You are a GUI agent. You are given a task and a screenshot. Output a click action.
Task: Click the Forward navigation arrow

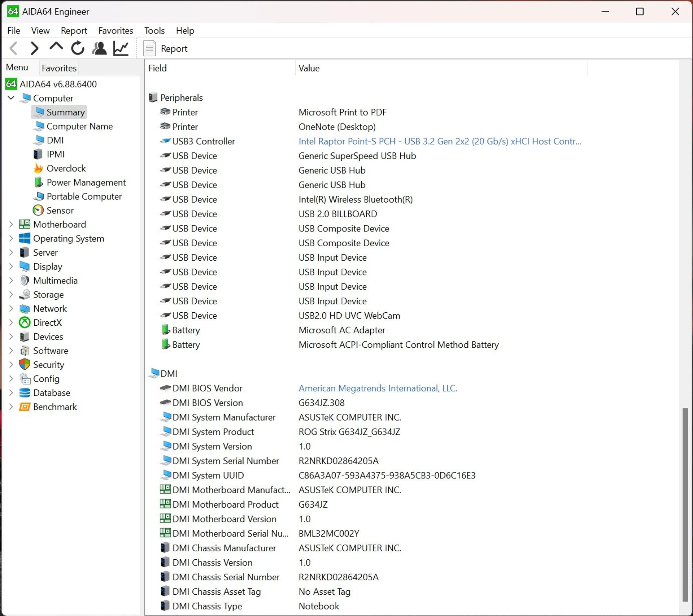pos(35,48)
